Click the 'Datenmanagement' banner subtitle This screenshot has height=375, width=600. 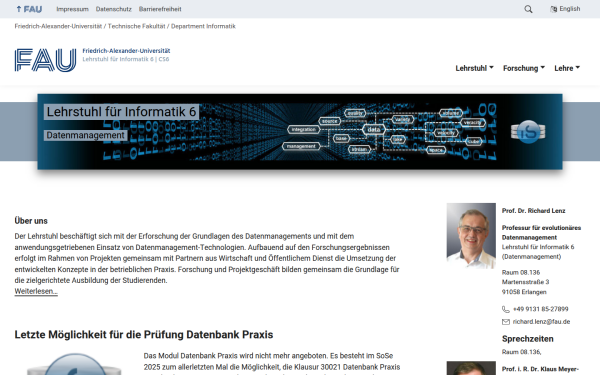point(85,135)
